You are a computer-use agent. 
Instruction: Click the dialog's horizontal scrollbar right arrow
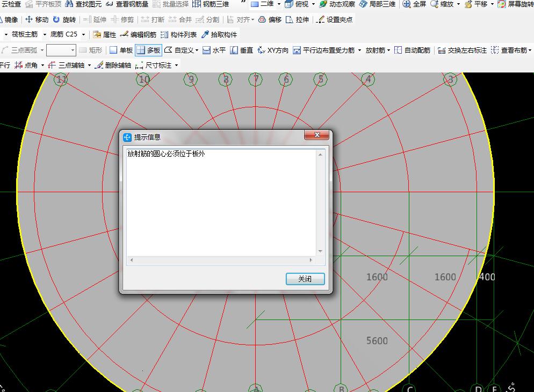pyautogui.click(x=311, y=260)
